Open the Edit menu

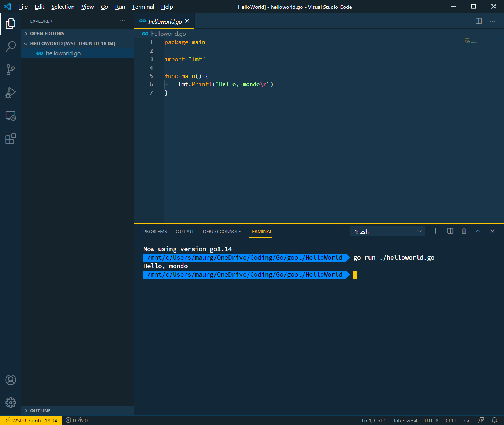(x=39, y=7)
